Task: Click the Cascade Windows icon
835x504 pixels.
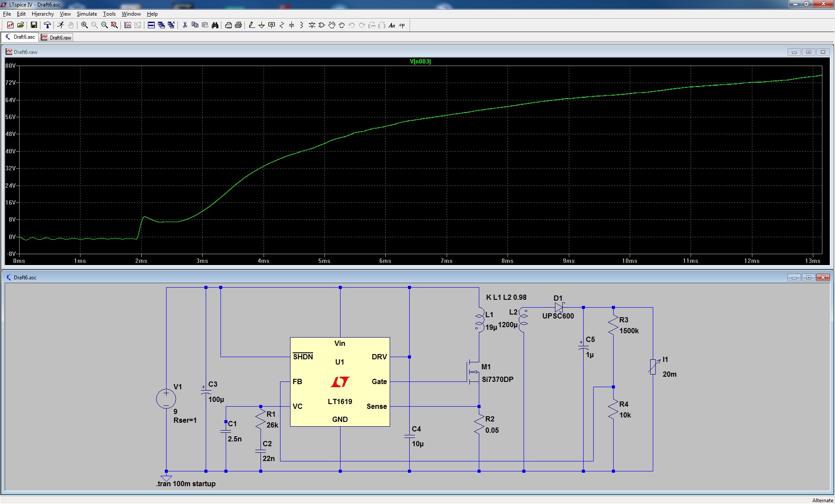Action: pos(161,25)
